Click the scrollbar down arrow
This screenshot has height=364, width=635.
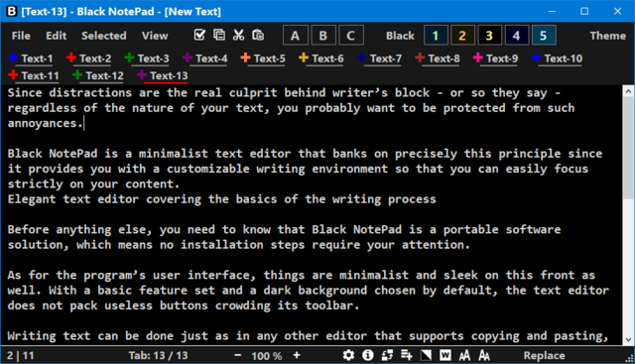click(628, 340)
